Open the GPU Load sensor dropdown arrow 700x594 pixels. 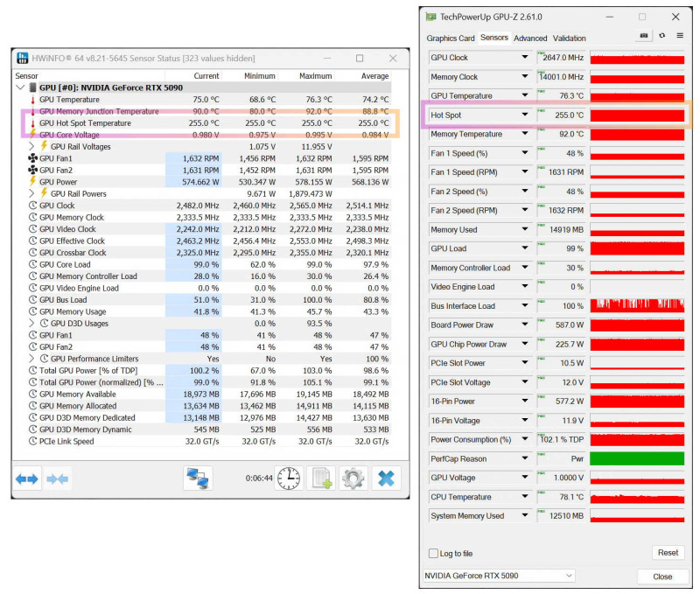coord(525,248)
